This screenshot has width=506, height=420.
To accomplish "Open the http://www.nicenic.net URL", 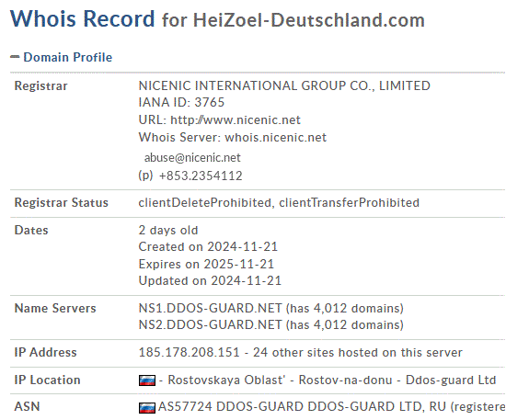I will [236, 119].
